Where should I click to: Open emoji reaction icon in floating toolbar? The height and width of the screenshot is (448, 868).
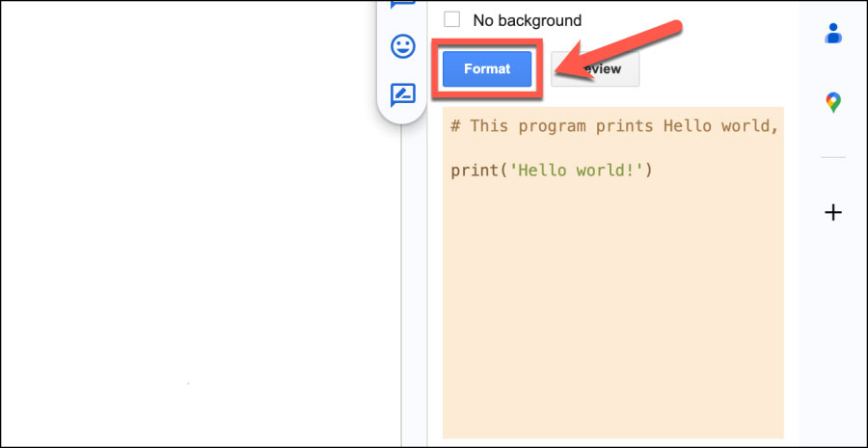403,46
